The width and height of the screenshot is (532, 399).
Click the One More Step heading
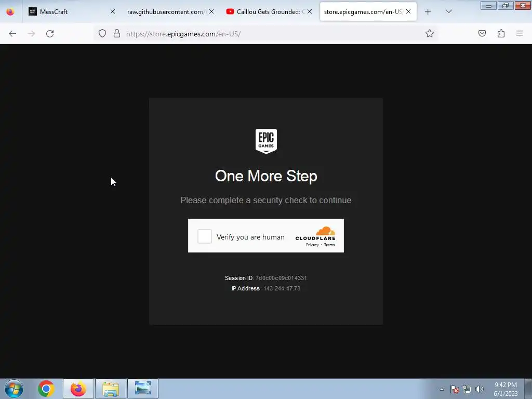tap(266, 176)
